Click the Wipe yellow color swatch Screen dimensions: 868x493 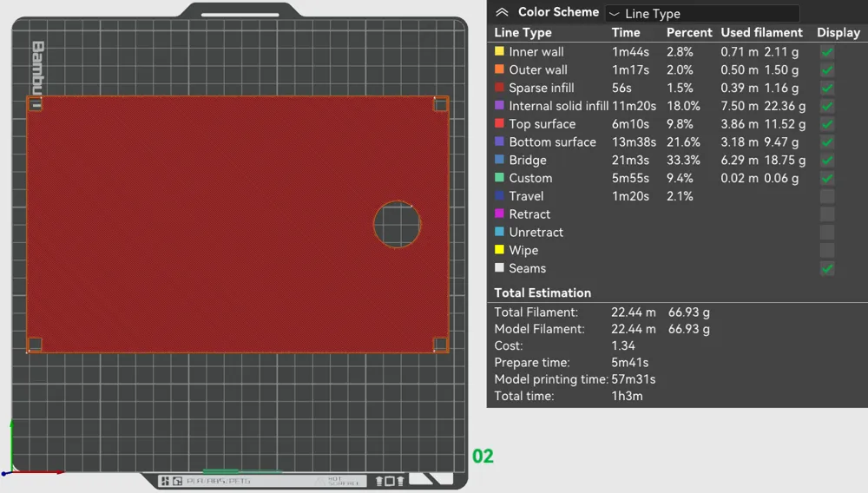pos(499,250)
